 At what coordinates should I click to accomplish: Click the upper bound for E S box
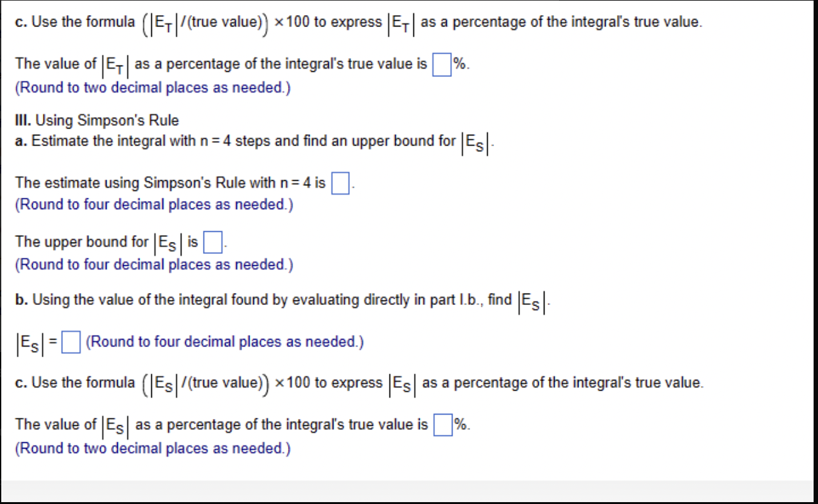point(212,241)
